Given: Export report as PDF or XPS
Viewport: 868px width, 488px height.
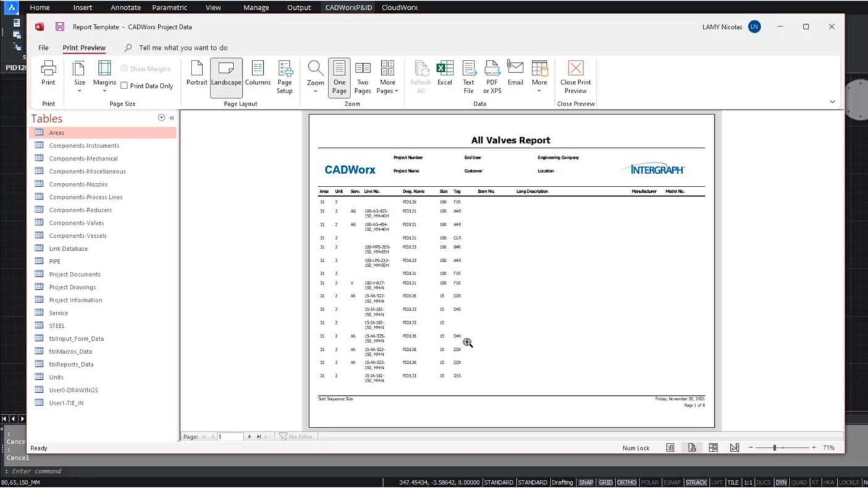Looking at the screenshot, I should pyautogui.click(x=492, y=77).
